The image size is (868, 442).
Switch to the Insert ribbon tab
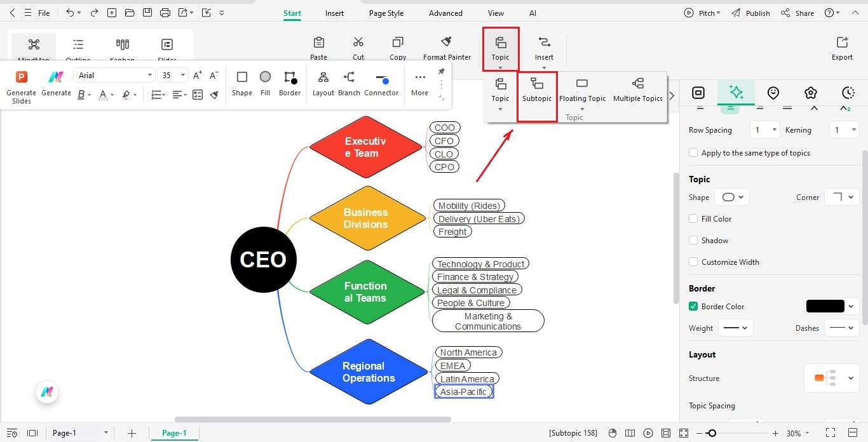pos(334,13)
